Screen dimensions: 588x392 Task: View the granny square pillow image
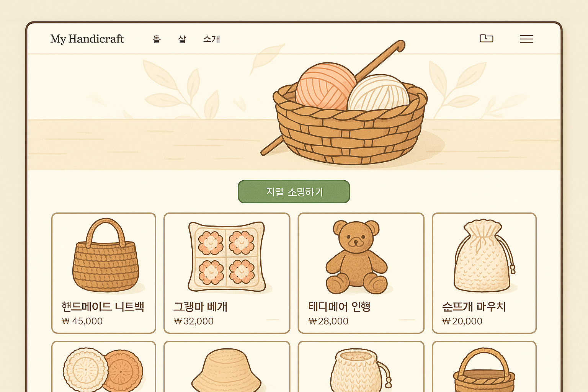tap(227, 256)
